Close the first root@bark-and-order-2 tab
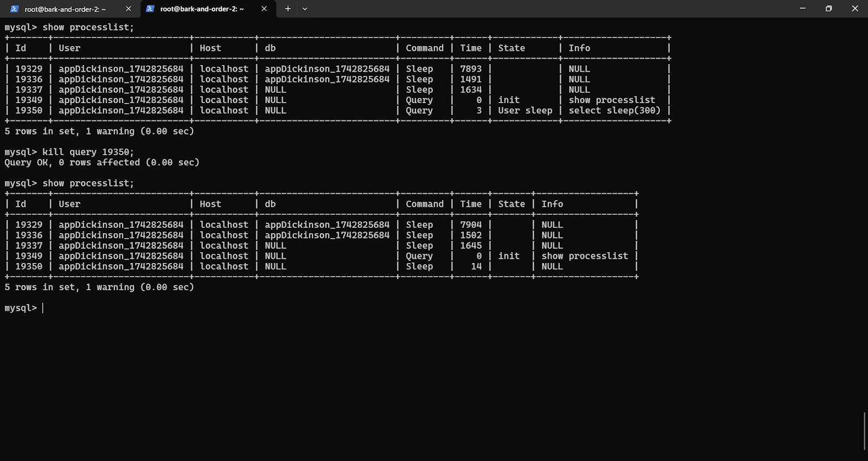868x461 pixels. tap(129, 9)
